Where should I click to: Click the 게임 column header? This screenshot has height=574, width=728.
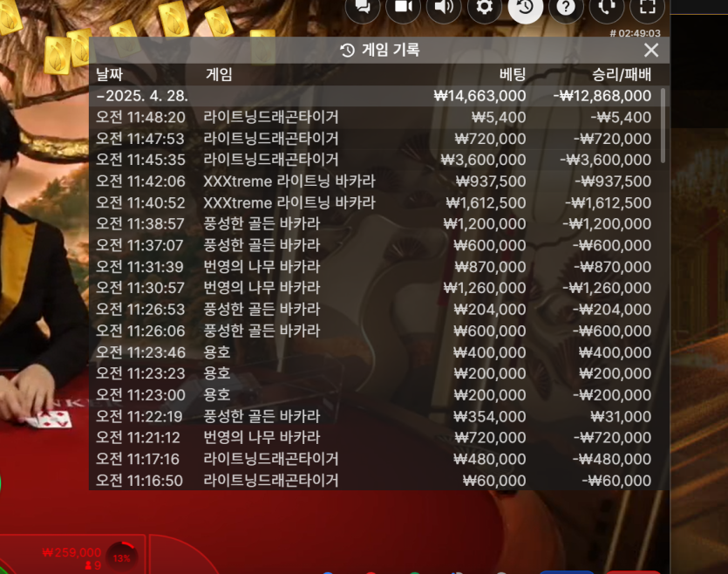219,74
